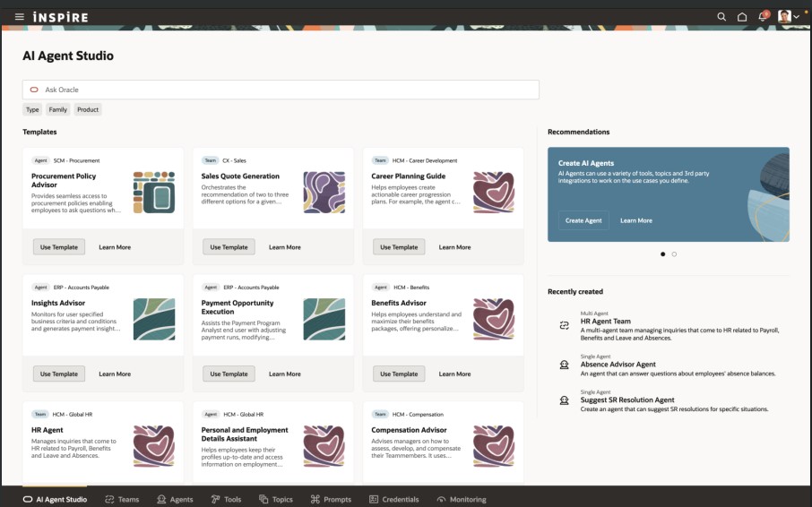Click Learn More for Benefits Advisor
Image resolution: width=812 pixels, height=507 pixels.
[x=454, y=374]
